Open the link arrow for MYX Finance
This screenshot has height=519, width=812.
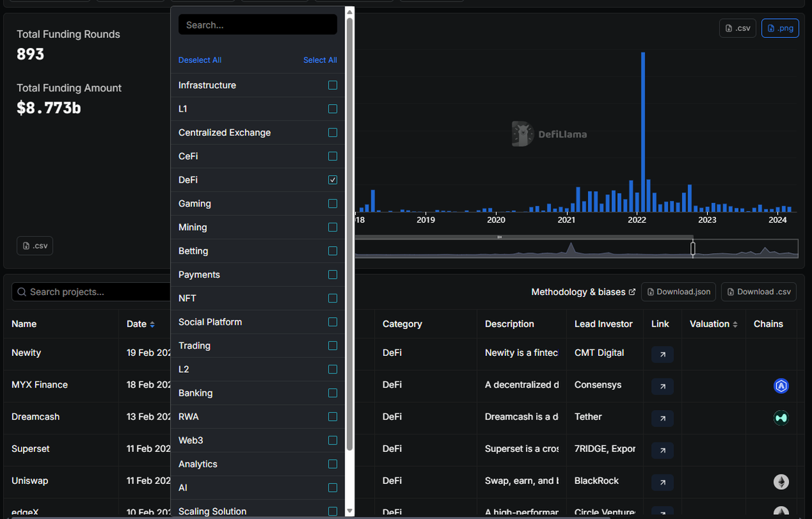[662, 386]
